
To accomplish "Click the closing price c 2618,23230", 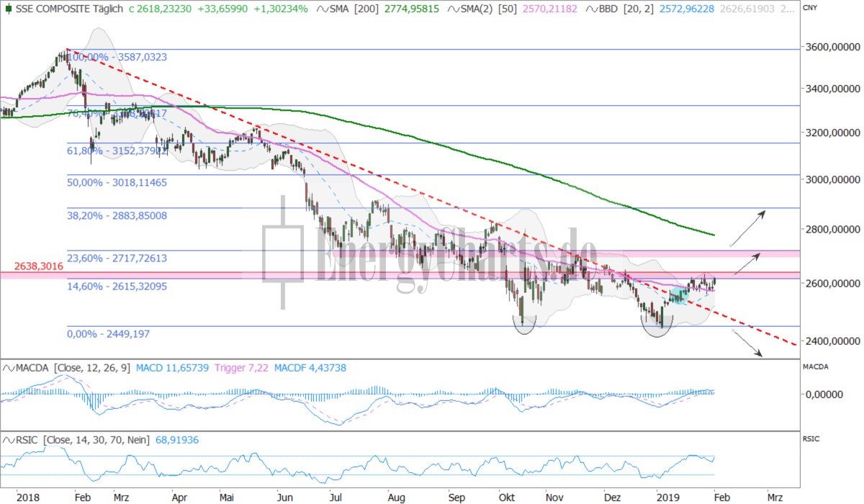I will (x=158, y=9).
